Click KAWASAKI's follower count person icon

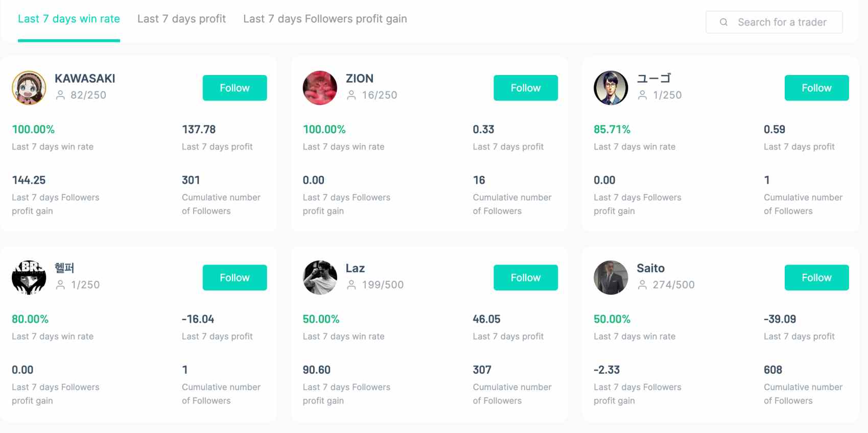60,95
